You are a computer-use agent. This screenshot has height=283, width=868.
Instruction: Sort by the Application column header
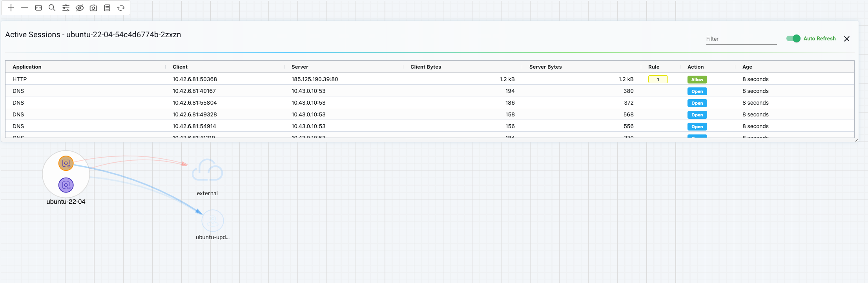[27, 67]
